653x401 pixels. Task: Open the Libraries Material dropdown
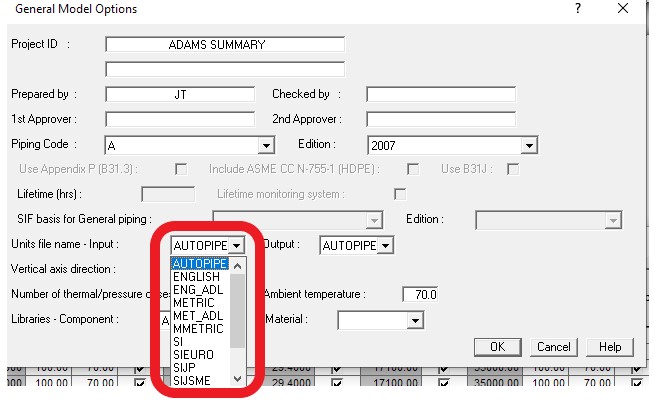click(x=415, y=321)
